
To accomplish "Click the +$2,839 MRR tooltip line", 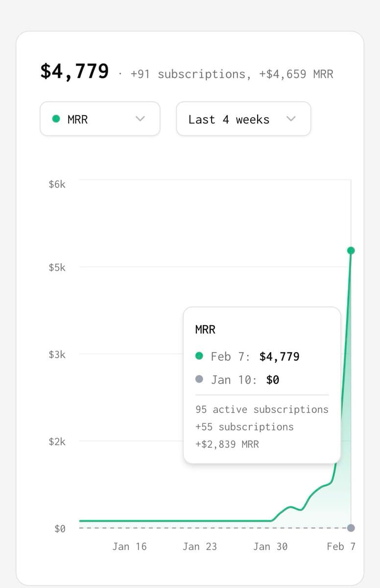I will (227, 444).
